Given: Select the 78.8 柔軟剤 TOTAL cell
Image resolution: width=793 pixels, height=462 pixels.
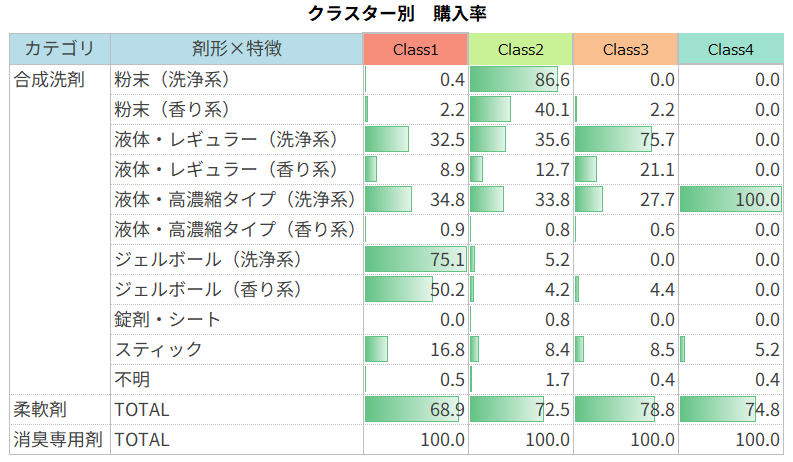Looking at the screenshot, I should tap(626, 410).
